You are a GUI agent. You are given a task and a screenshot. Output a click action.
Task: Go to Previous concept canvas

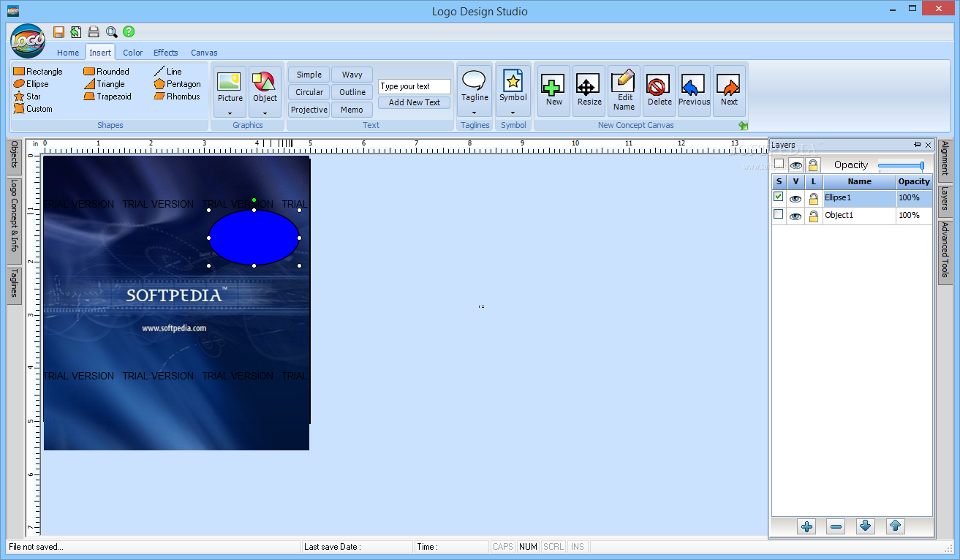pos(694,91)
